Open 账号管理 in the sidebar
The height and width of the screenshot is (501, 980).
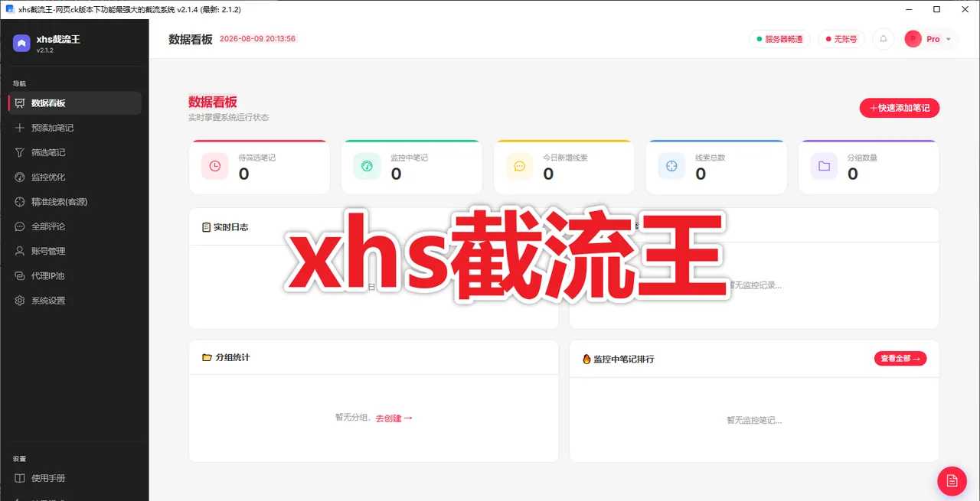(74, 251)
